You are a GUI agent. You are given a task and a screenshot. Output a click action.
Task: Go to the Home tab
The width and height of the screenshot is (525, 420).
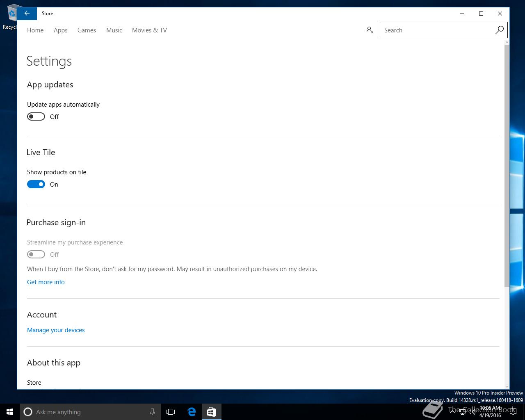(x=35, y=30)
